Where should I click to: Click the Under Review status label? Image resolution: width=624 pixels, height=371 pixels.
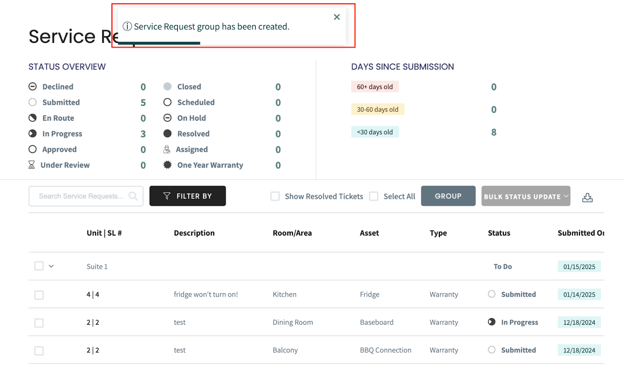pyautogui.click(x=65, y=165)
